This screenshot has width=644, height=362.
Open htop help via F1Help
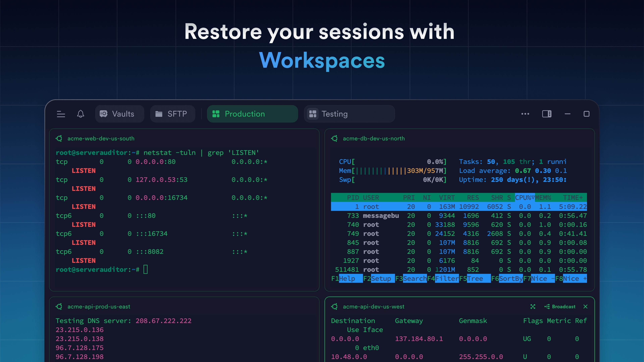pyautogui.click(x=347, y=278)
